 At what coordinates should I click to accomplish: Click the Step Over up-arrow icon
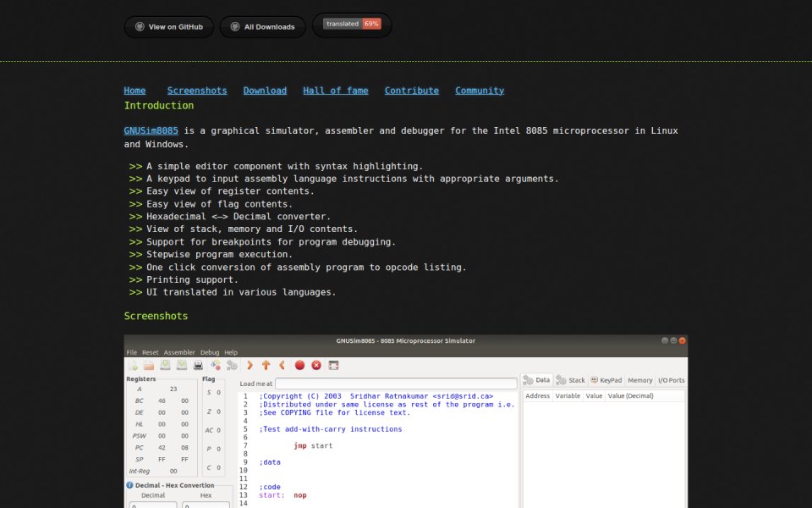[x=266, y=366]
